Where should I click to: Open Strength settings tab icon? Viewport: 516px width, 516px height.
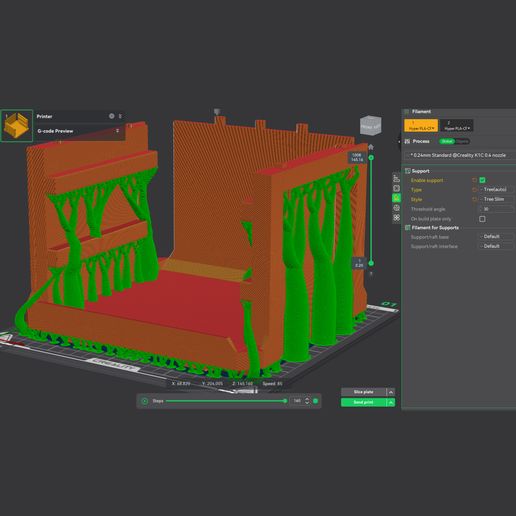pyautogui.click(x=396, y=188)
